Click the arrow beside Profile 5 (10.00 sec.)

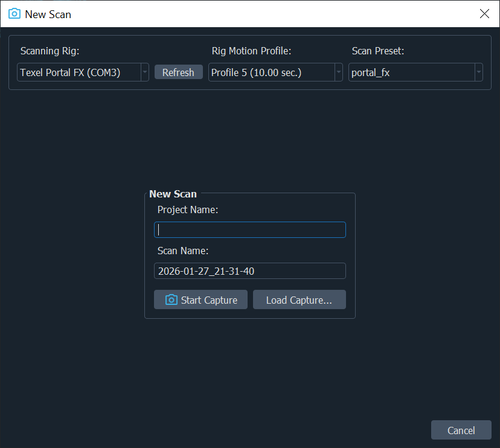point(338,72)
